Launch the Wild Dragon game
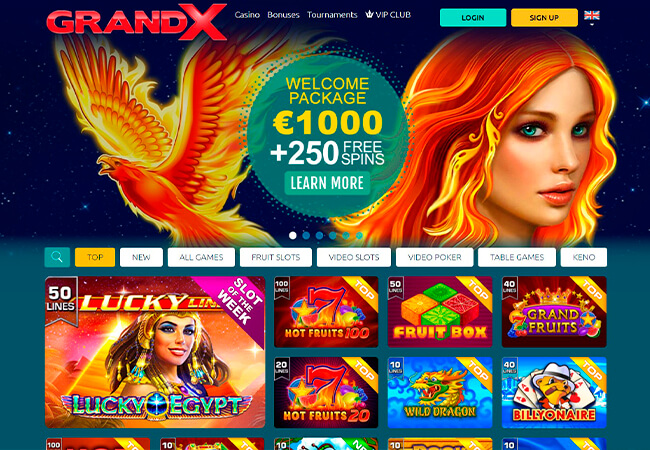 click(x=440, y=392)
